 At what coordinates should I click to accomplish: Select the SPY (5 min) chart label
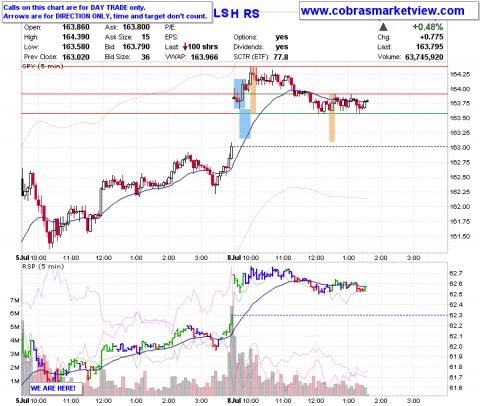click(x=43, y=66)
